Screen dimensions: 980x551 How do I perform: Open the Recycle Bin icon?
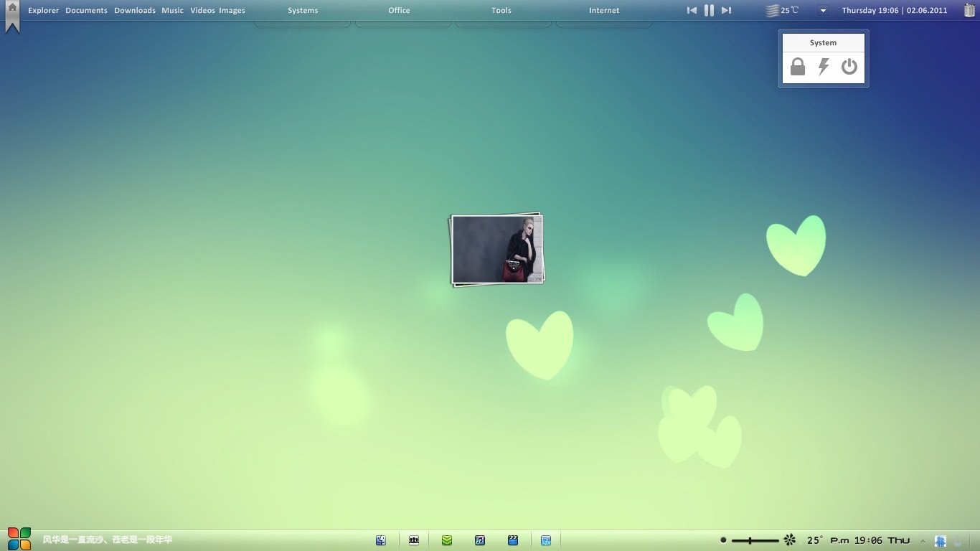tap(969, 10)
